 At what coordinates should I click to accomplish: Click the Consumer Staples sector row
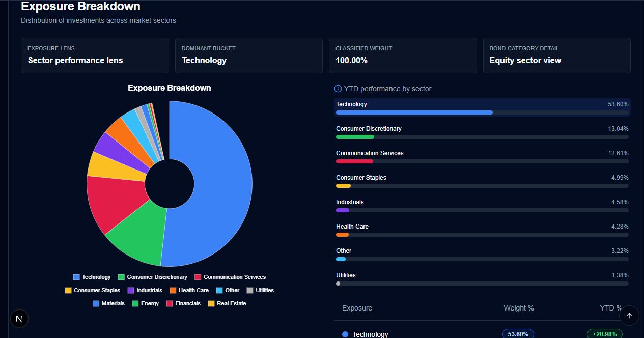482,181
